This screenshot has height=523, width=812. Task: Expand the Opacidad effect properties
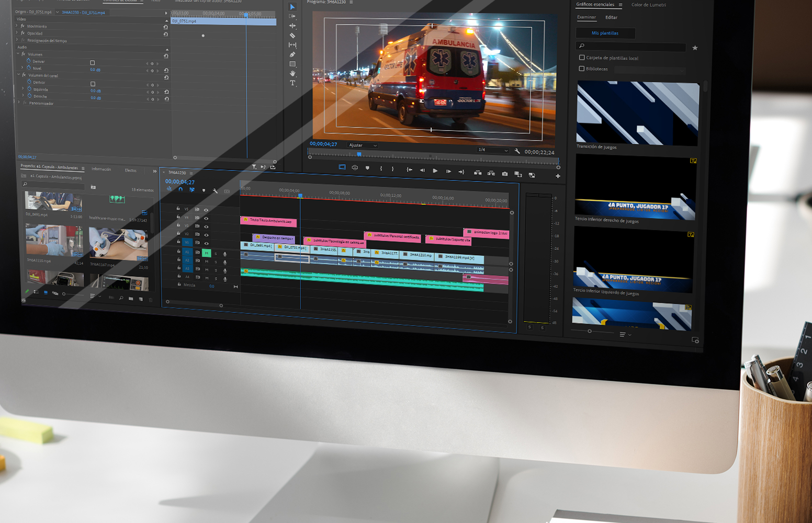click(17, 33)
